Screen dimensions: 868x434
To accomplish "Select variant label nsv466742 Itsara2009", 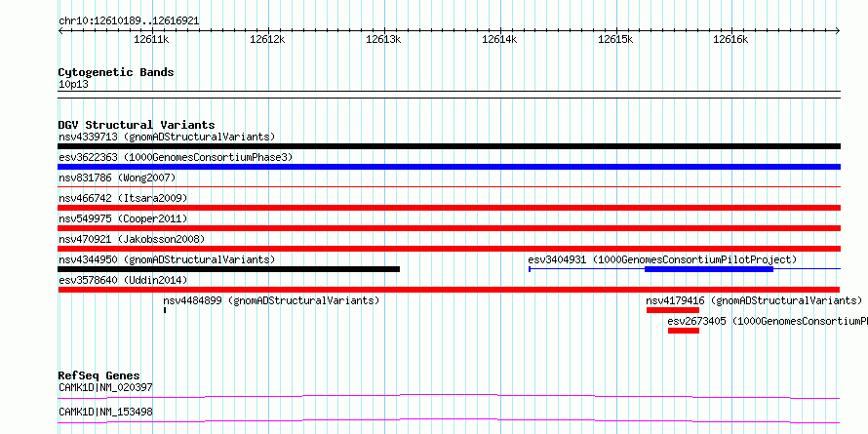I will [x=123, y=198].
